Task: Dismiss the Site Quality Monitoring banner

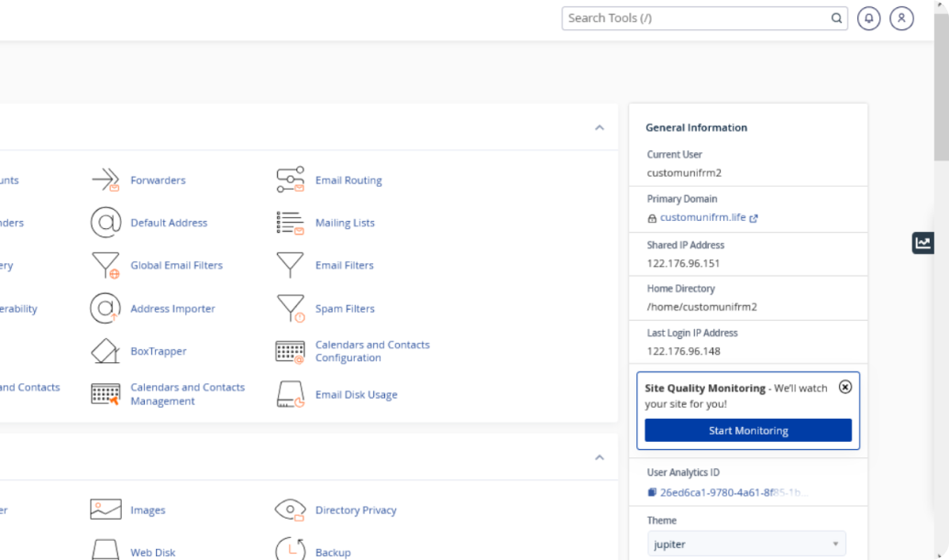Action: click(845, 387)
